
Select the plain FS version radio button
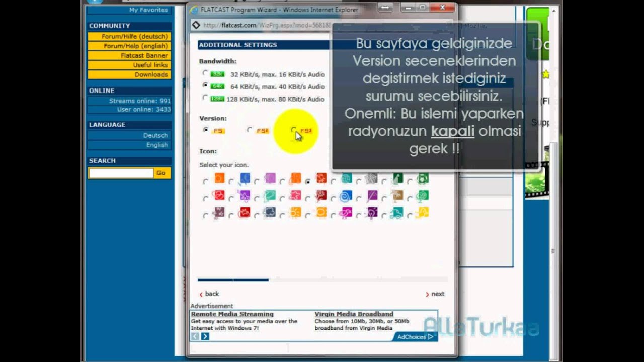[x=206, y=130]
